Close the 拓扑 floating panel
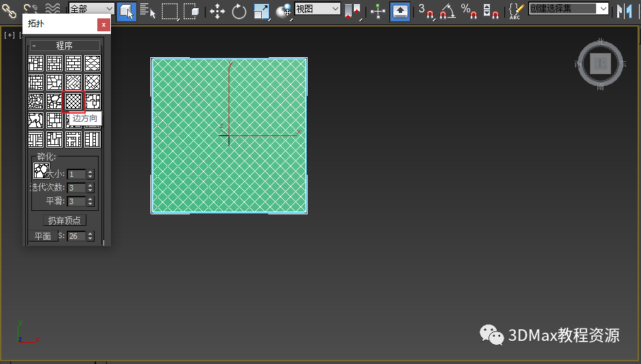This screenshot has height=364, width=641. coord(104,24)
